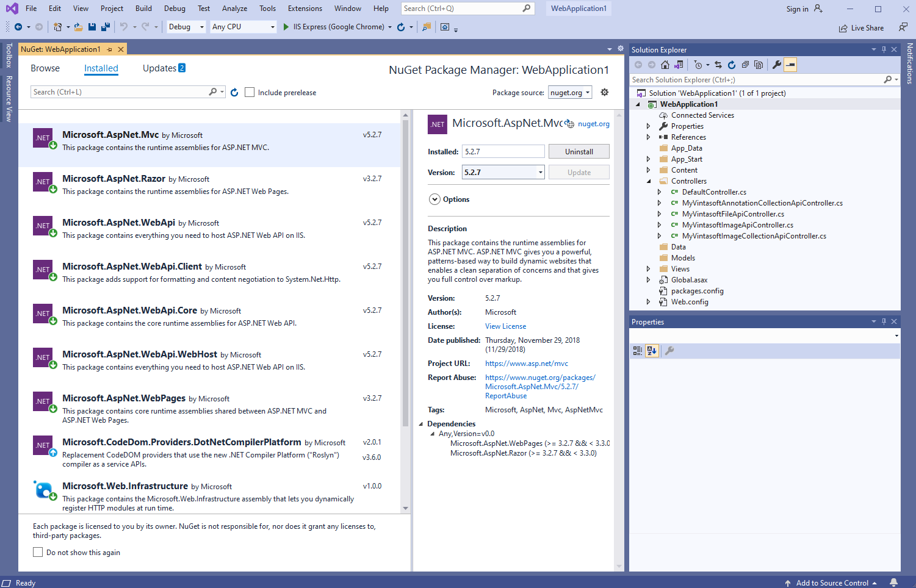Screen dimensions: 916x588
Task: Click Live Share button
Action: [x=861, y=28]
